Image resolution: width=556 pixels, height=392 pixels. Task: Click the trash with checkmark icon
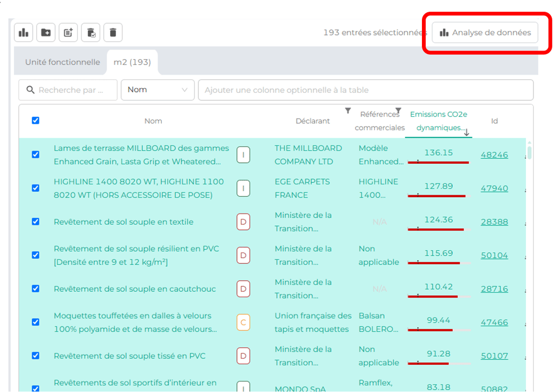pos(91,33)
